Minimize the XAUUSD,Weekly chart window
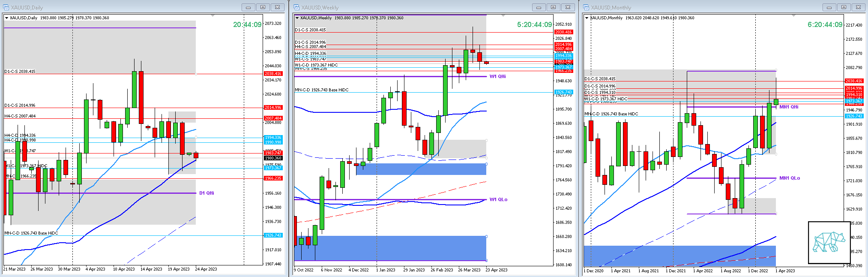 pyautogui.click(x=539, y=7)
